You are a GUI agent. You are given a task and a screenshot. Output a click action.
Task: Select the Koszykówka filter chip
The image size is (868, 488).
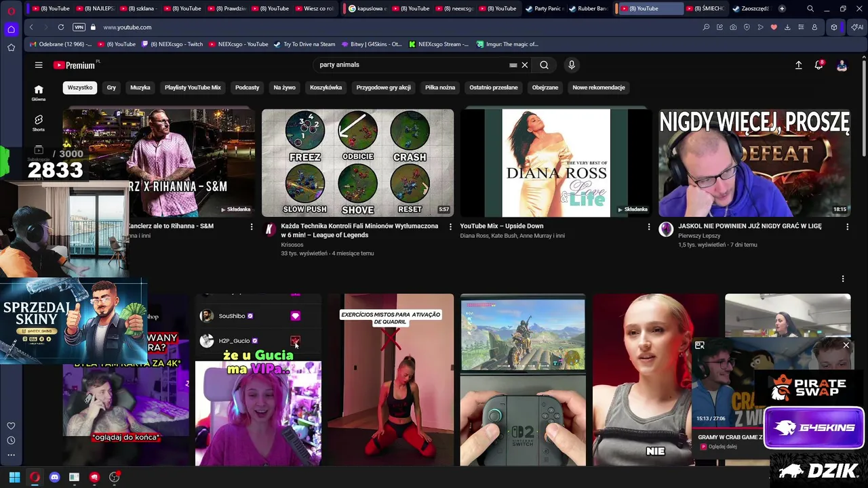pyautogui.click(x=326, y=87)
